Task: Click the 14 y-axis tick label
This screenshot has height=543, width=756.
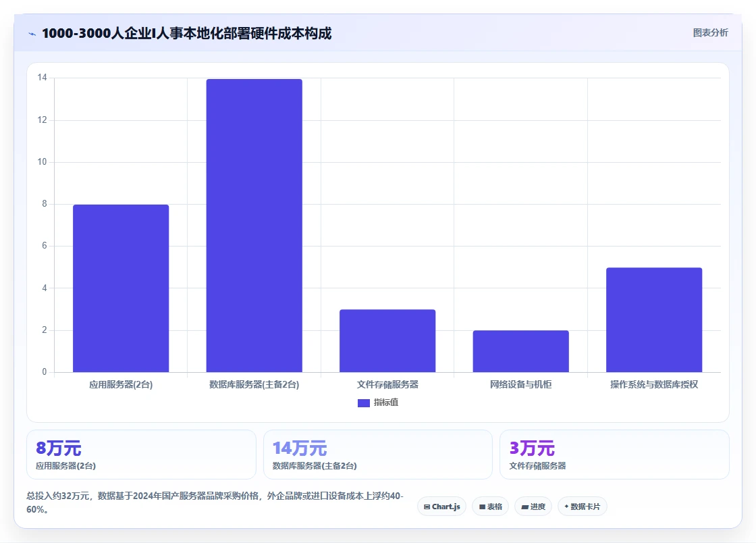Action: [43, 78]
